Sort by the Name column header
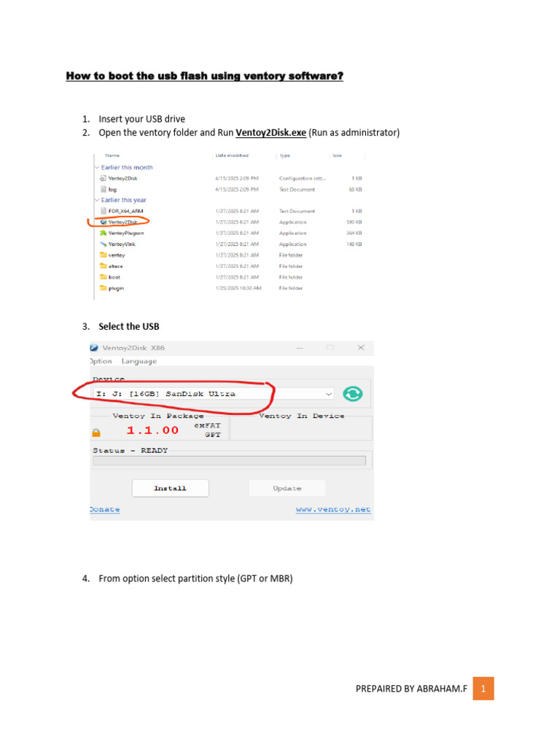Viewport: 560px width, 747px height. tap(112, 155)
